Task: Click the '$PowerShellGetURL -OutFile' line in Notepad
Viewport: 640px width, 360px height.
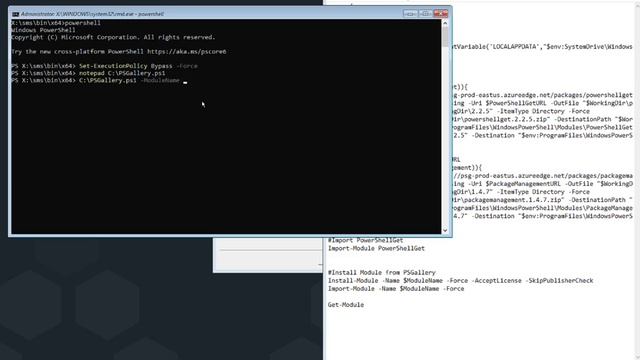Action: coord(542,103)
